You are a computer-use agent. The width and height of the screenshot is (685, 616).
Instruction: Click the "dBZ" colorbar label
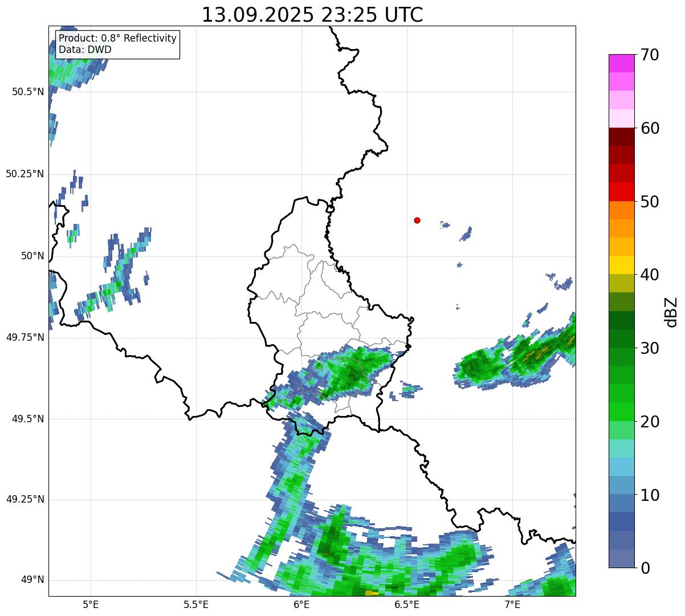point(672,311)
